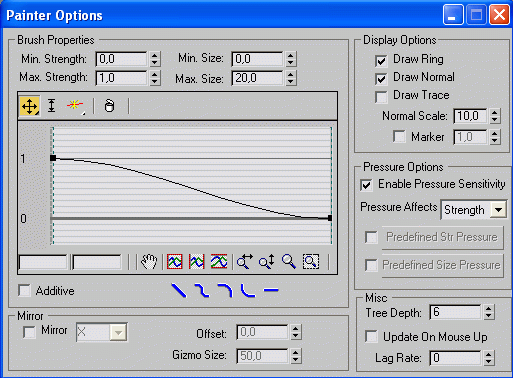Click Zoom Horizontal Extents curve icon
The image size is (513, 378).
click(197, 262)
